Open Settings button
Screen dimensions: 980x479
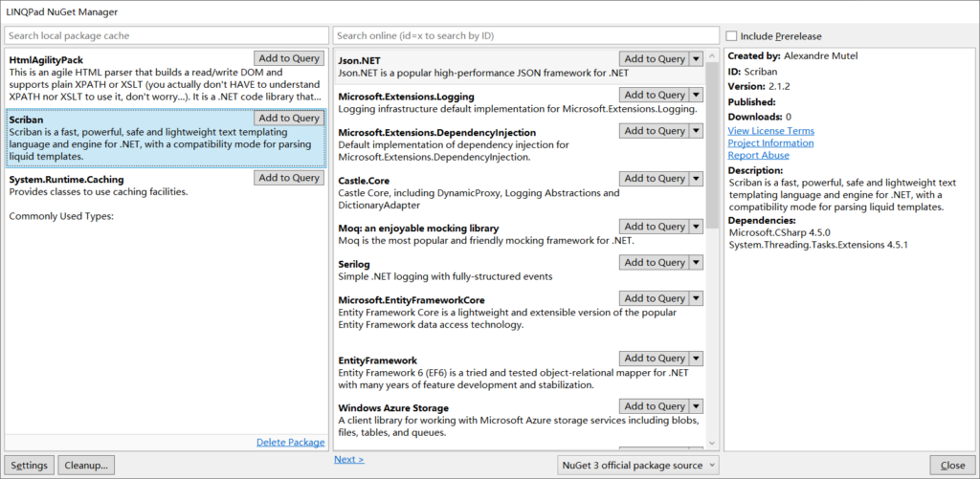pos(29,466)
